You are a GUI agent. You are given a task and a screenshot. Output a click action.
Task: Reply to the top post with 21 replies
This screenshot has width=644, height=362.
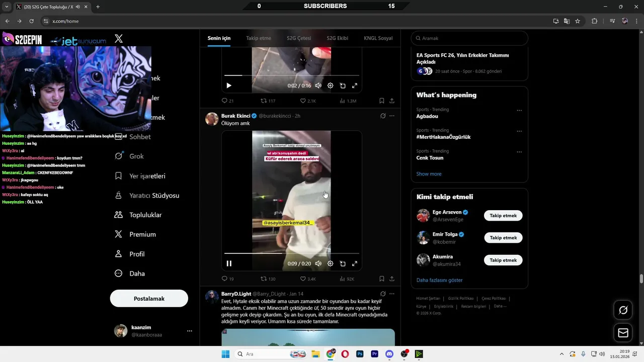[227, 101]
